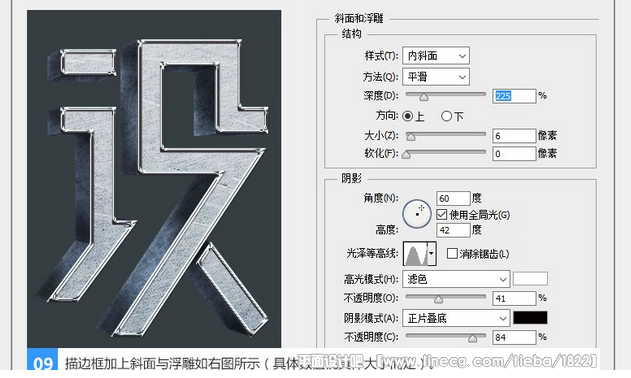Click the 结构 structure group label
The height and width of the screenshot is (378, 631).
tap(351, 34)
